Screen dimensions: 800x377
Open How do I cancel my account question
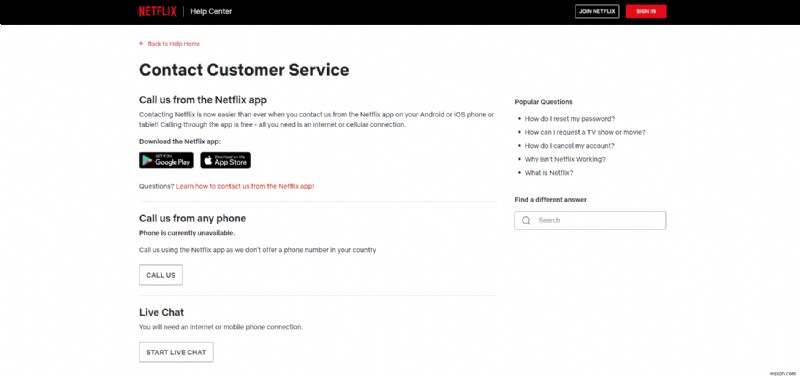point(569,146)
